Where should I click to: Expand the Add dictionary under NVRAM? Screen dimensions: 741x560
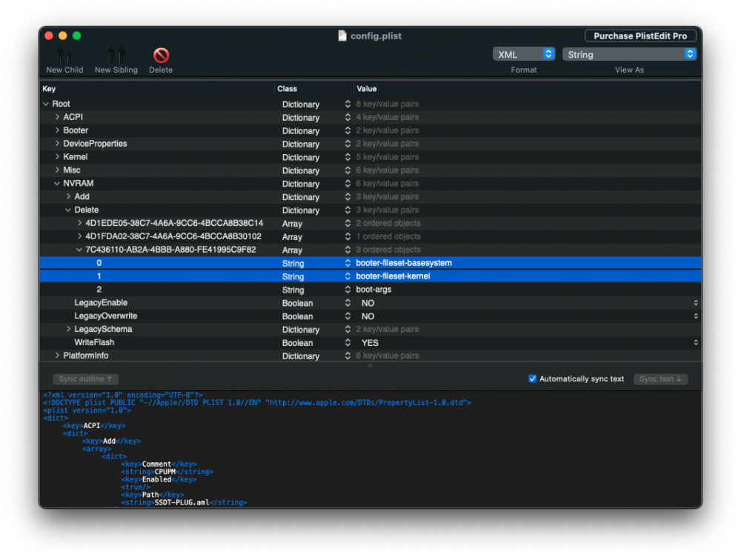68,196
